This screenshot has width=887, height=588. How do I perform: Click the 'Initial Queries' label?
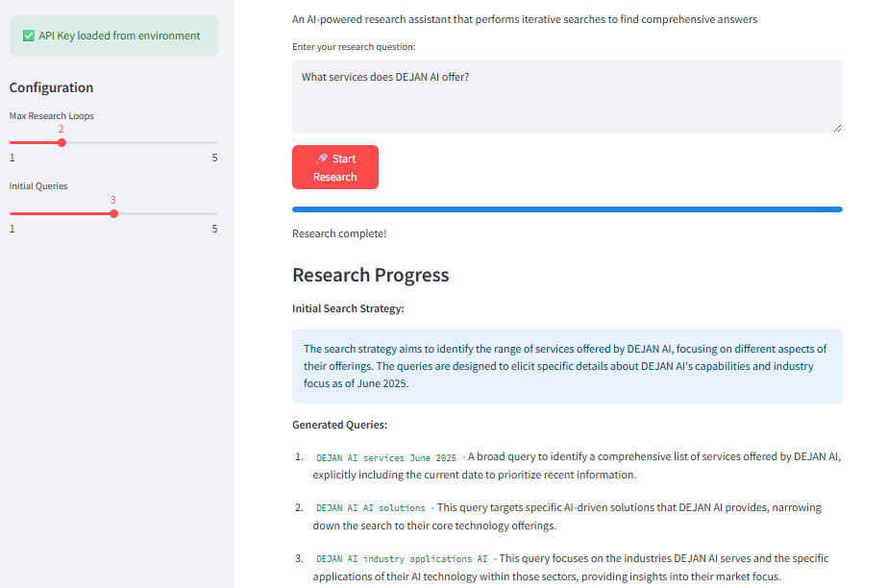coord(38,186)
